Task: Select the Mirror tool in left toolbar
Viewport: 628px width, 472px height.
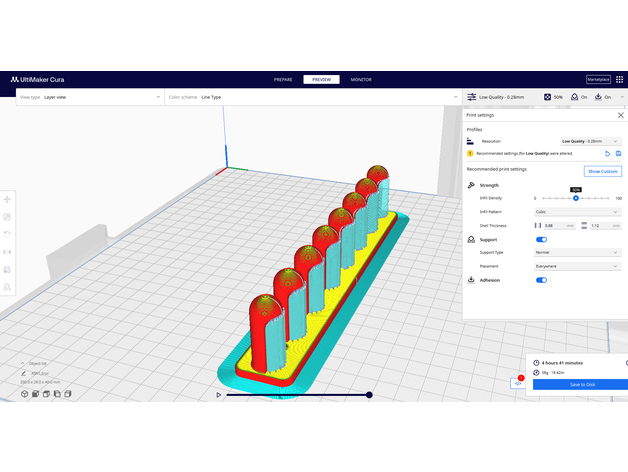Action: point(8,251)
